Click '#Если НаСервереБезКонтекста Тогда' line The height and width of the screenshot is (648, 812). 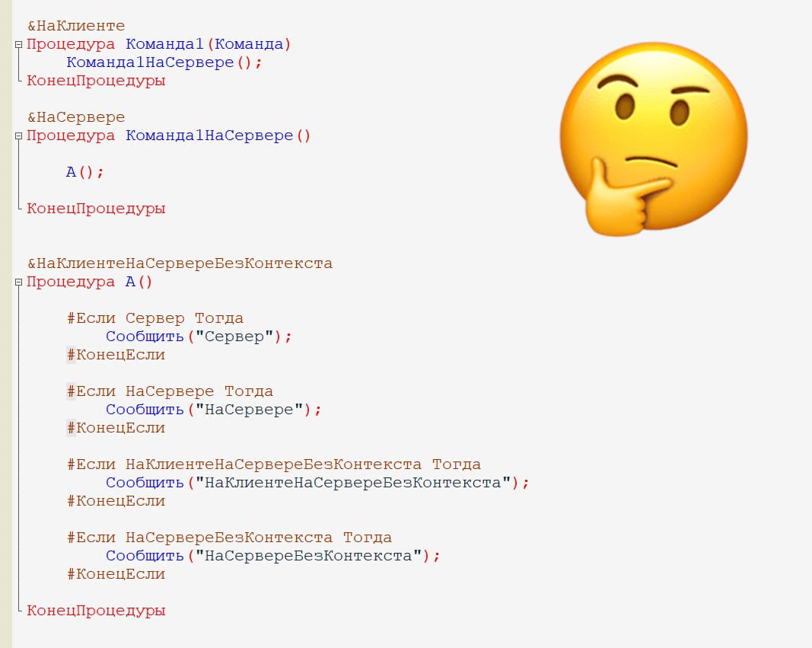229,537
